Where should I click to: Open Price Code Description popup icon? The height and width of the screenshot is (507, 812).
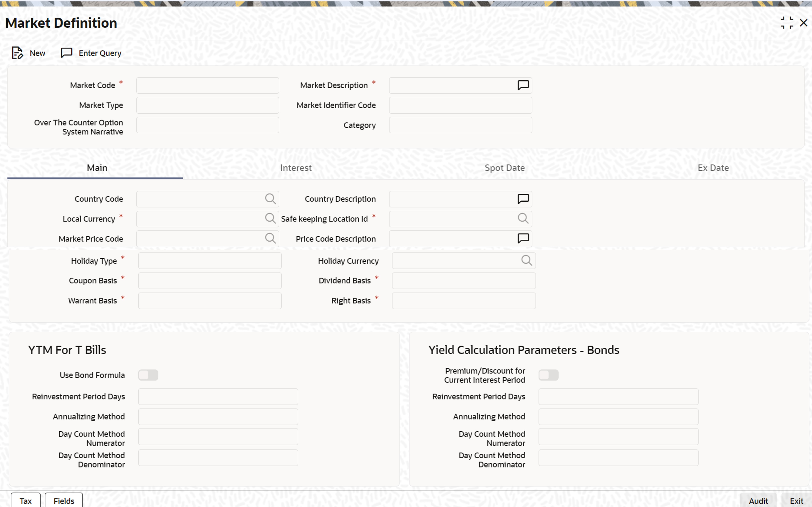click(x=523, y=238)
